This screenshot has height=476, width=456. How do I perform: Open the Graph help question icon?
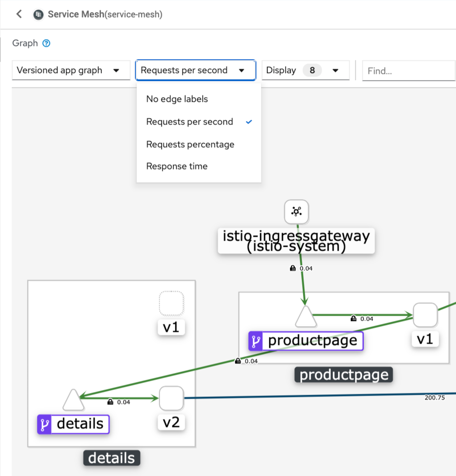(x=46, y=43)
